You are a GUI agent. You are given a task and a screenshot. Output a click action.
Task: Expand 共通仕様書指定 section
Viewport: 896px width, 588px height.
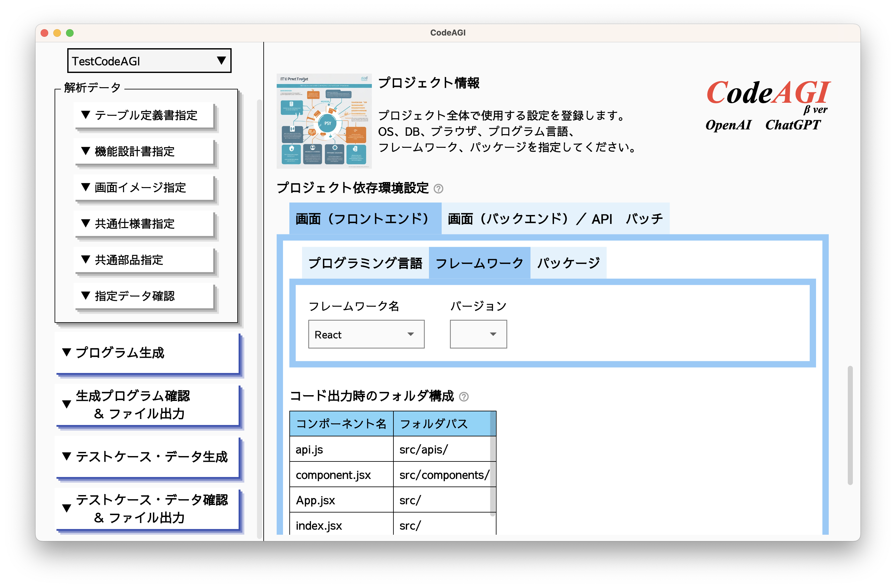(x=145, y=224)
